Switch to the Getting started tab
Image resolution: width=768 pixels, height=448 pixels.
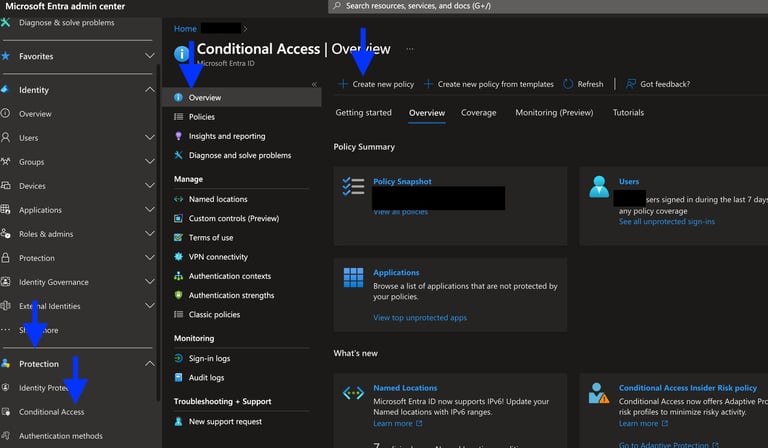point(363,113)
